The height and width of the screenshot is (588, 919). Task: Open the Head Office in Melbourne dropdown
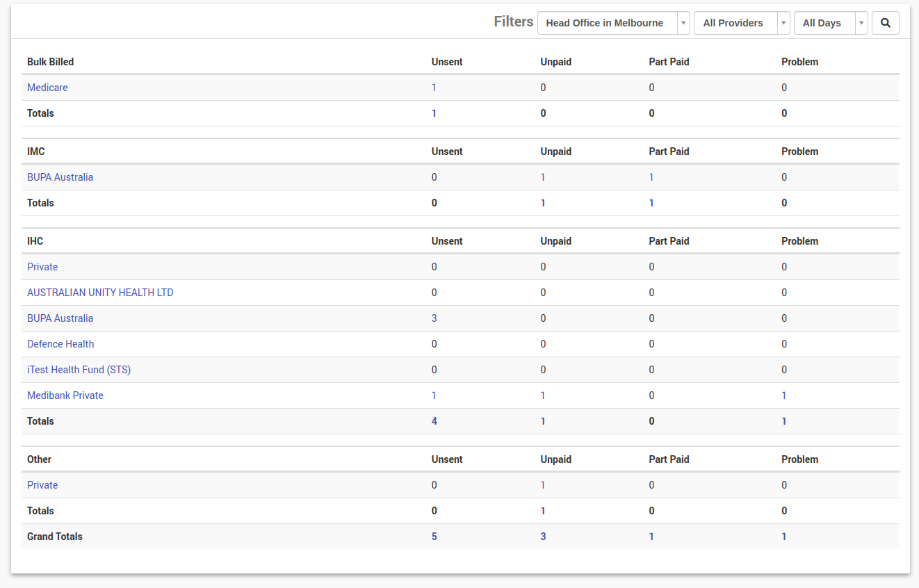click(x=613, y=23)
